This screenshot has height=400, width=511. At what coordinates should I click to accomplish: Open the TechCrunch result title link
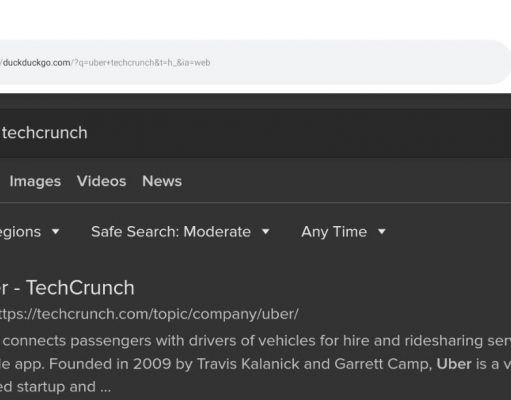67,288
